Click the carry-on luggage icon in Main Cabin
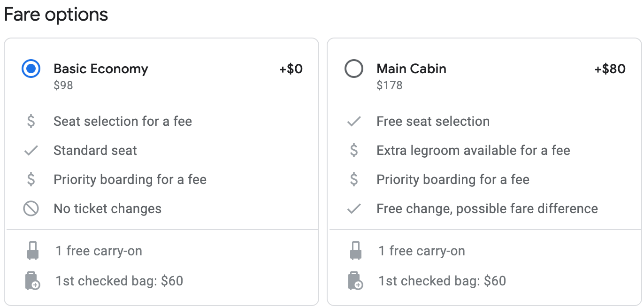Viewport: 644px width, 307px height. (356, 251)
